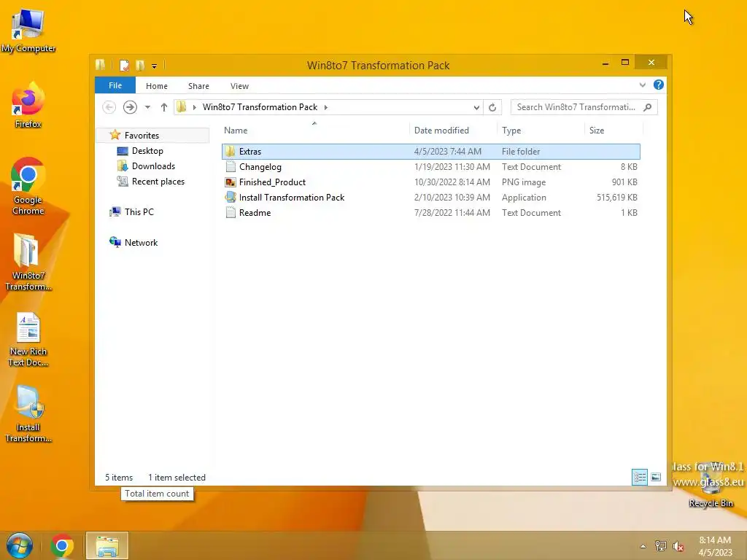Image resolution: width=747 pixels, height=560 pixels.
Task: Click Properties icon in Quick Access Toolbar
Action: point(124,65)
